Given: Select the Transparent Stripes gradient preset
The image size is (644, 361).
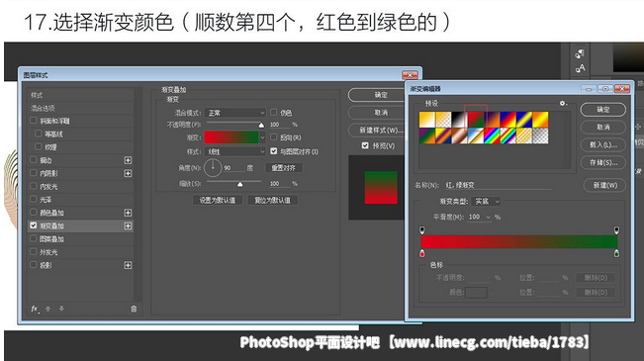Looking at the screenshot, I should pyautogui.click(x=524, y=135).
